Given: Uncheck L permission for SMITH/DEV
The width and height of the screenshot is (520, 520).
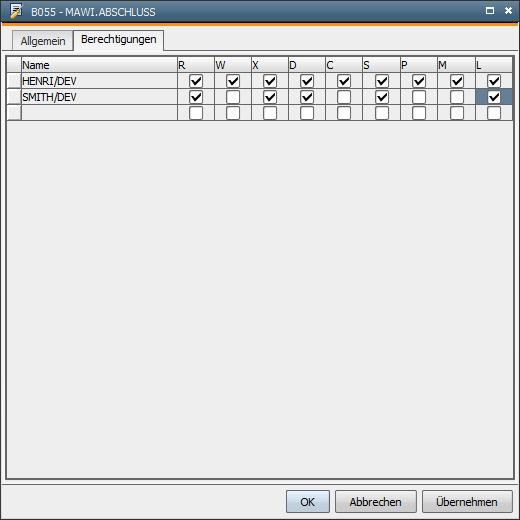Looking at the screenshot, I should coord(494,97).
